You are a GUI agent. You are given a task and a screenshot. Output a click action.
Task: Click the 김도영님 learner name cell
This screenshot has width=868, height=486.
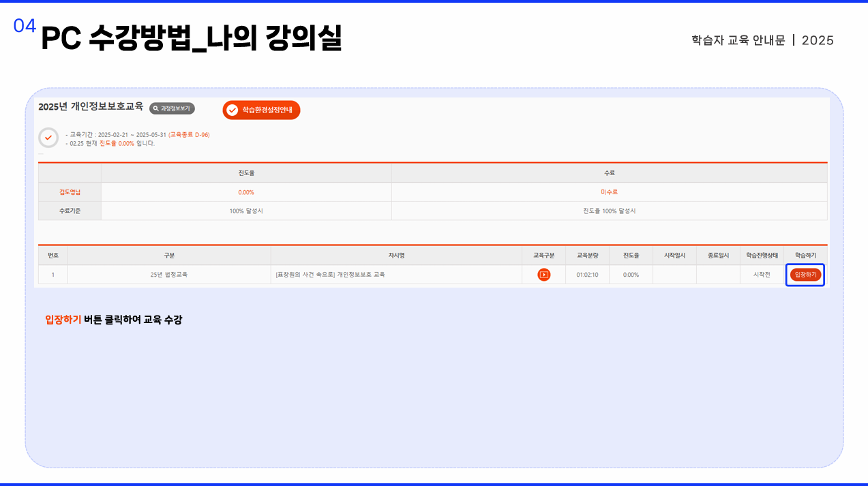pyautogui.click(x=70, y=192)
